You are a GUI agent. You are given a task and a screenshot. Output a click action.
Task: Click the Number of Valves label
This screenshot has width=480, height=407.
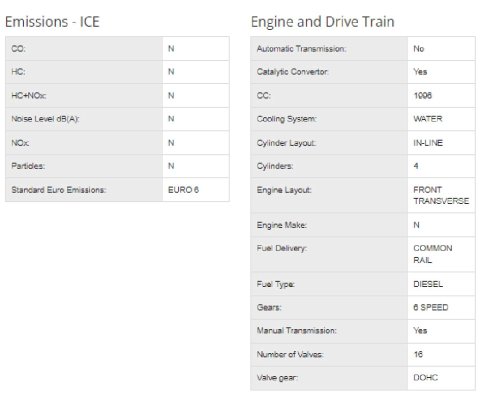[x=290, y=354]
